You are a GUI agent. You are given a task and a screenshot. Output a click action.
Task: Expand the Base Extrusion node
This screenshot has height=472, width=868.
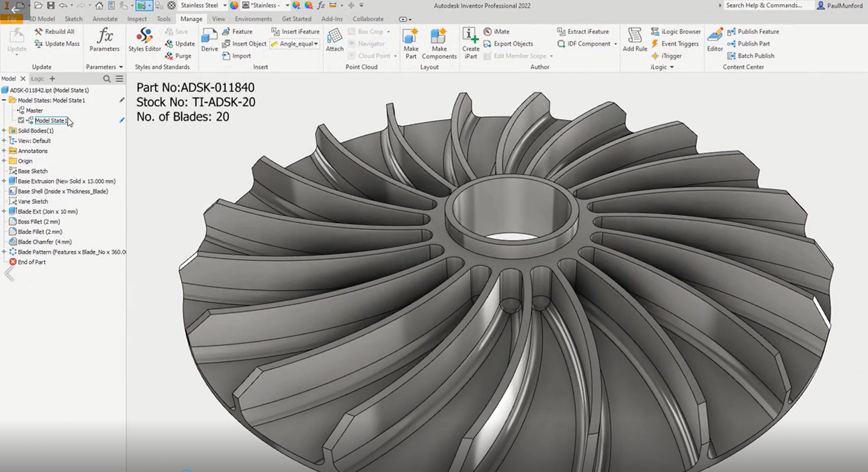tap(4, 181)
